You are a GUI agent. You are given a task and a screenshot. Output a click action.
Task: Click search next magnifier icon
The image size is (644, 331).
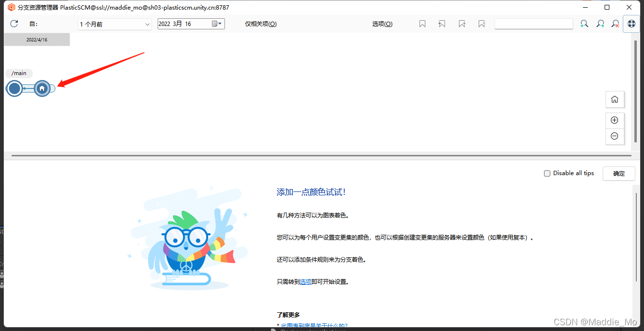pos(600,24)
